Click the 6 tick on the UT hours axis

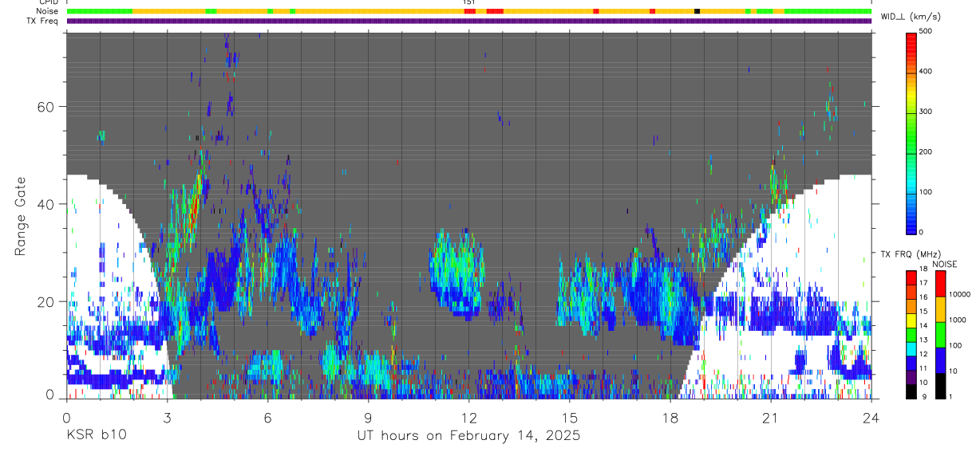point(267,418)
